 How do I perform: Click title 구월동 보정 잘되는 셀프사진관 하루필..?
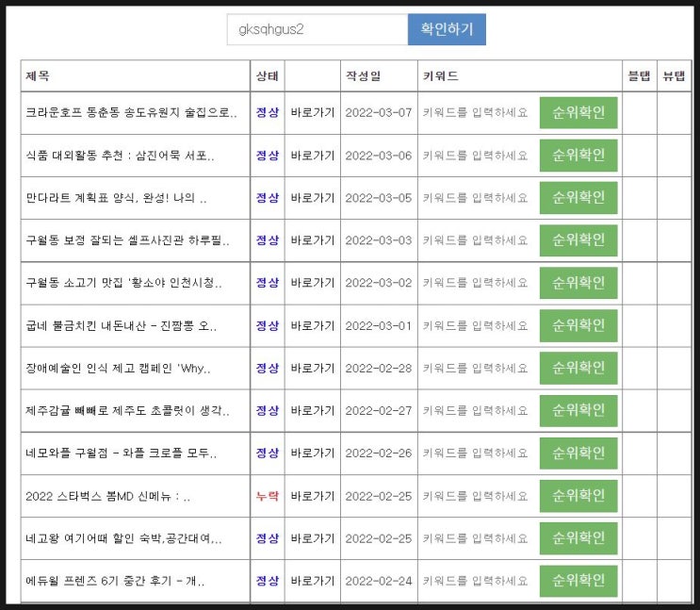point(128,240)
